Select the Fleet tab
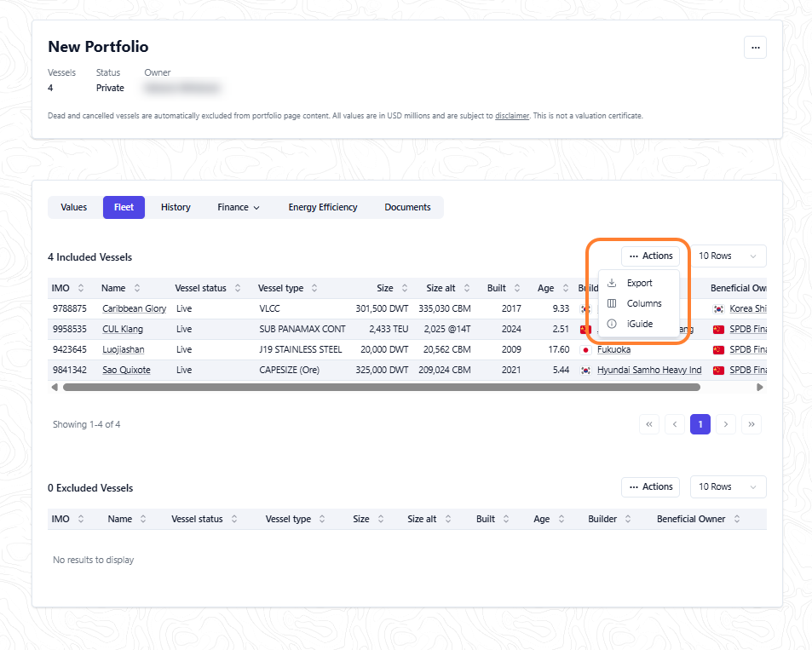The image size is (812, 650). [124, 207]
